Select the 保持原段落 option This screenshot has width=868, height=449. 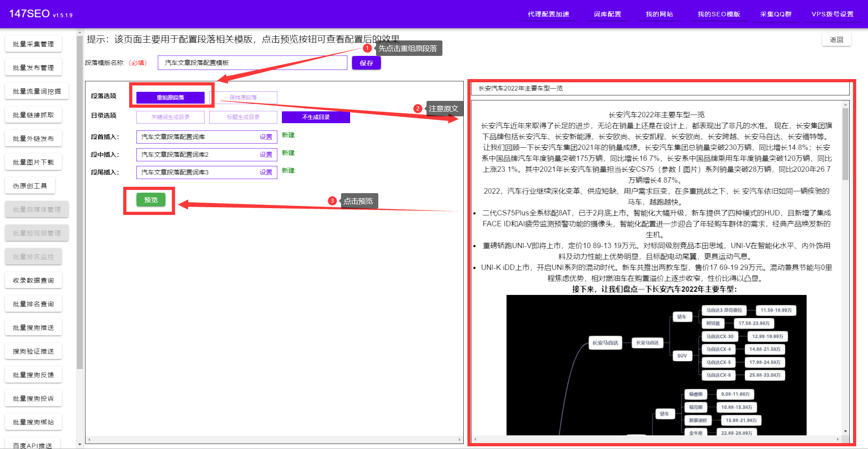[x=243, y=97]
